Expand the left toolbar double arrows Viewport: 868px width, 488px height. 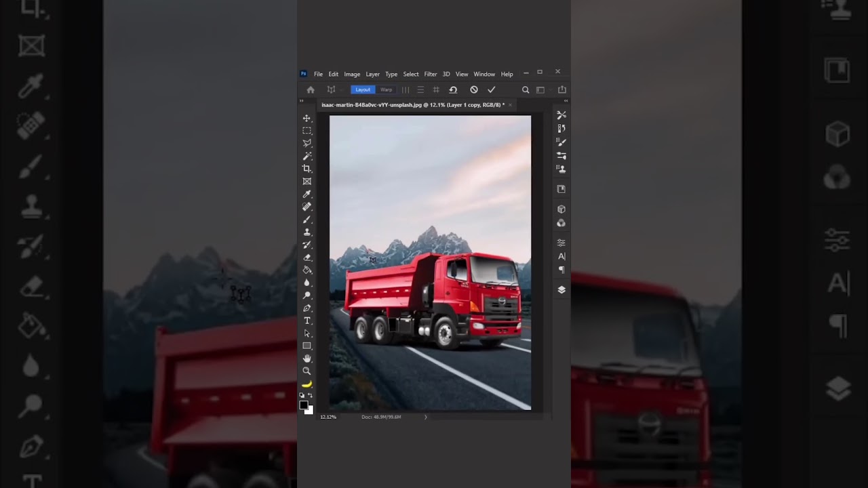tap(302, 100)
